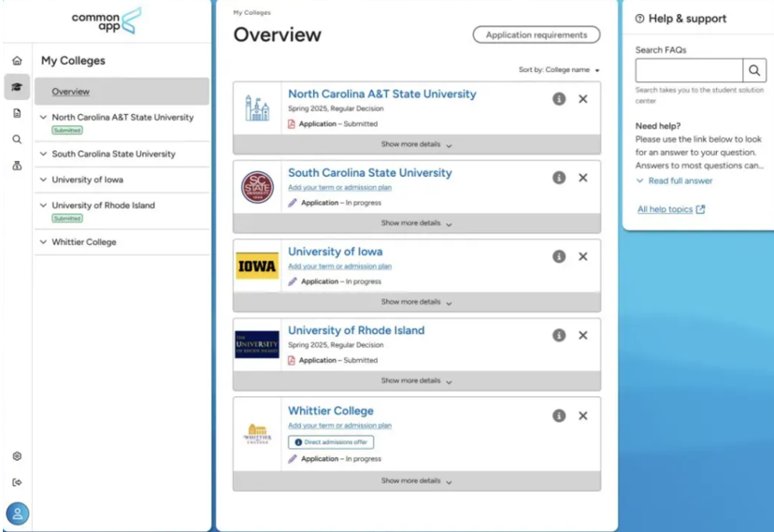
Task: Open University of Rhode Island sidebar entry
Action: pos(103,206)
